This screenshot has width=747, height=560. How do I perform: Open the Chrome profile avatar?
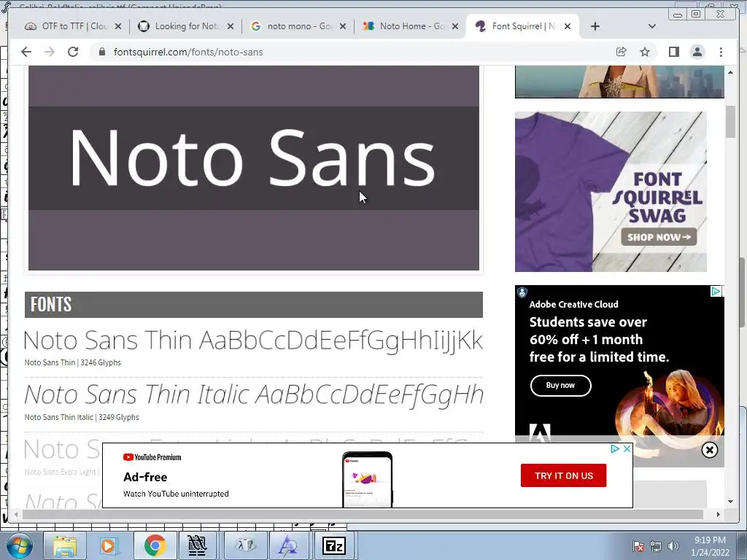697,52
